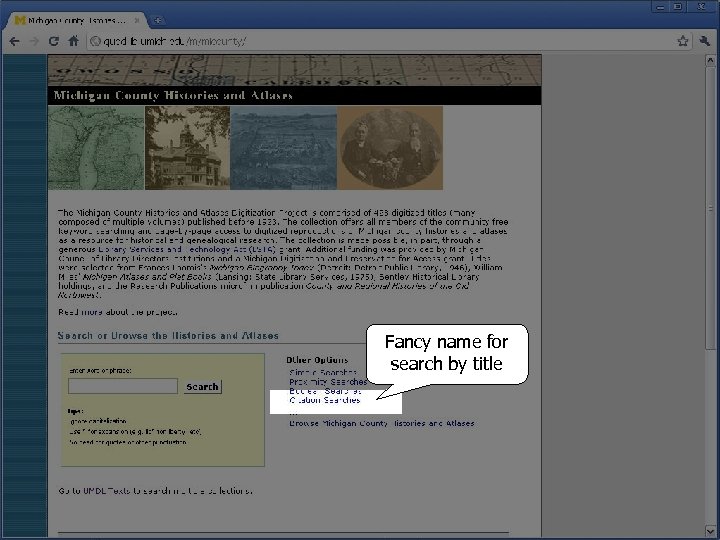Image resolution: width=720 pixels, height=540 pixels.
Task: Open the wrench settings menu
Action: [x=705, y=41]
